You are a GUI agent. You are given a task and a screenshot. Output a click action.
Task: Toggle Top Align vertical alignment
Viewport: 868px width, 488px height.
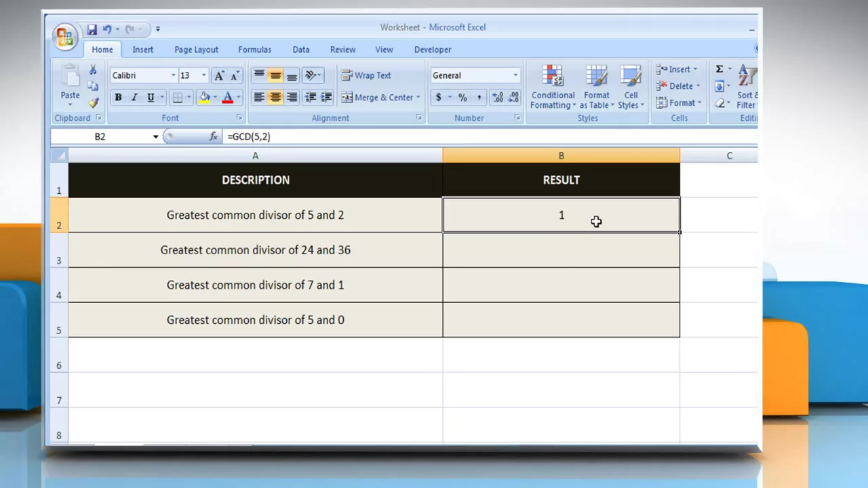259,75
